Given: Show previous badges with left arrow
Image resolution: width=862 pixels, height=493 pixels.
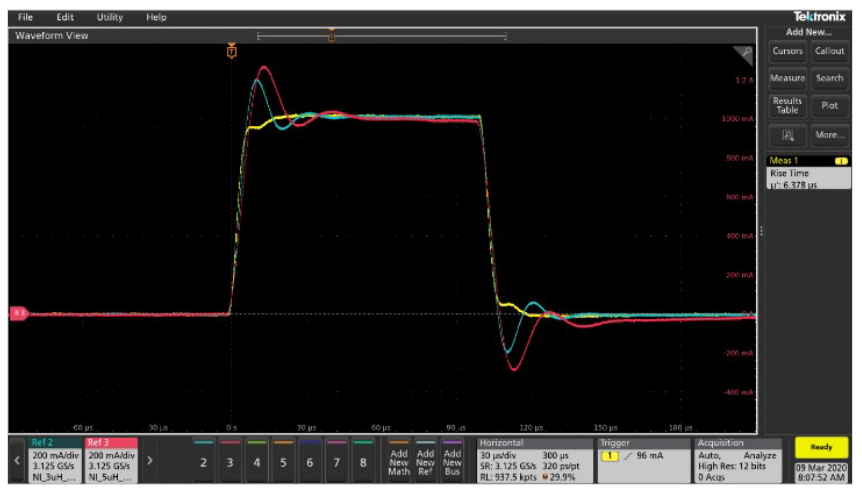Looking at the screenshot, I should [x=17, y=461].
